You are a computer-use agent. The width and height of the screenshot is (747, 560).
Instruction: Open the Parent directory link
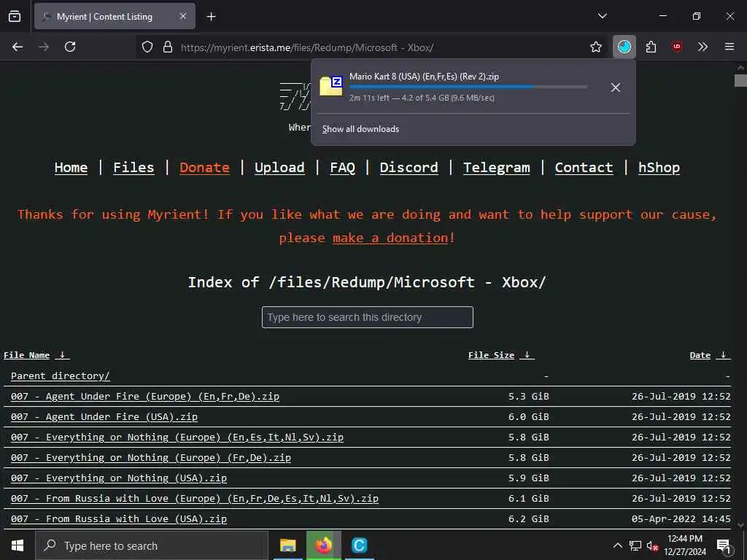pos(60,376)
